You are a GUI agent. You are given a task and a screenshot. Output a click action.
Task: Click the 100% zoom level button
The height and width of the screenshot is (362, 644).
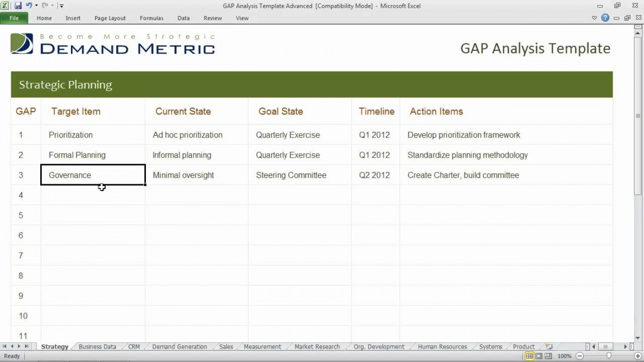point(565,356)
